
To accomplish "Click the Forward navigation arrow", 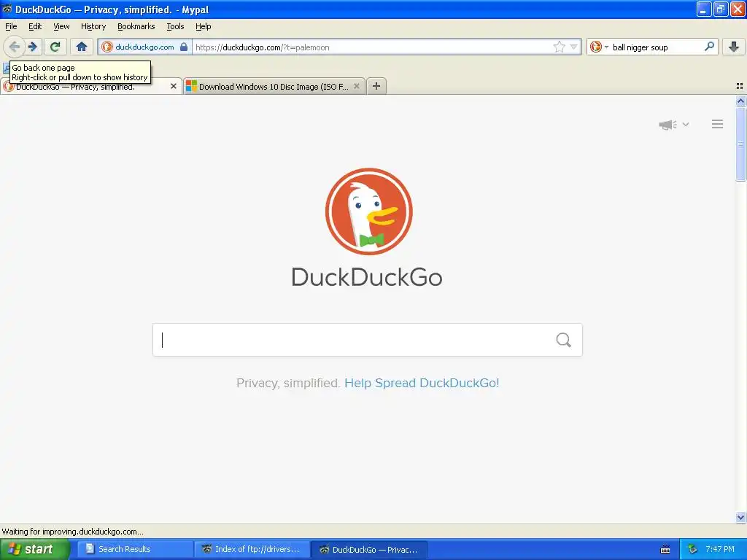I will click(x=33, y=47).
